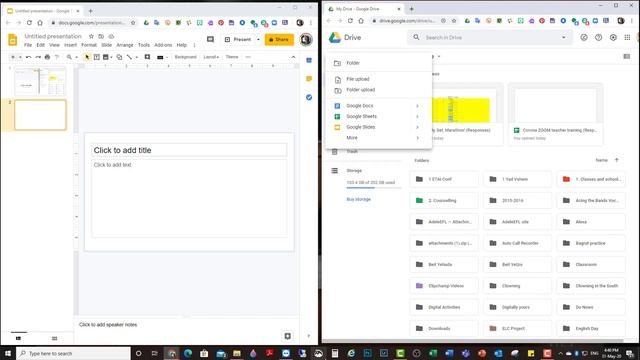The width and height of the screenshot is (640, 360).
Task: Click the yellow Share button
Action: click(x=279, y=40)
